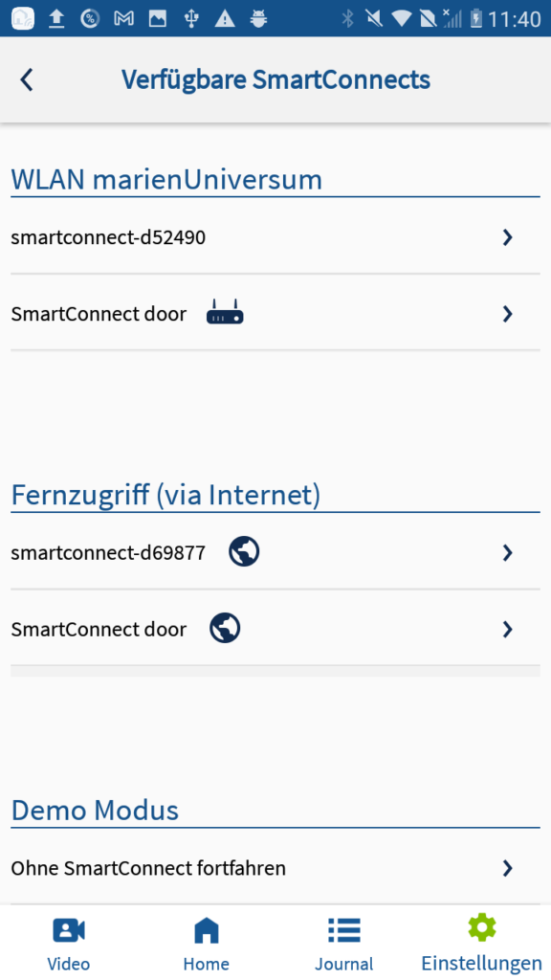The height and width of the screenshot is (980, 551).
Task: Tap the Gmail notification icon in status bar
Action: coord(123,19)
